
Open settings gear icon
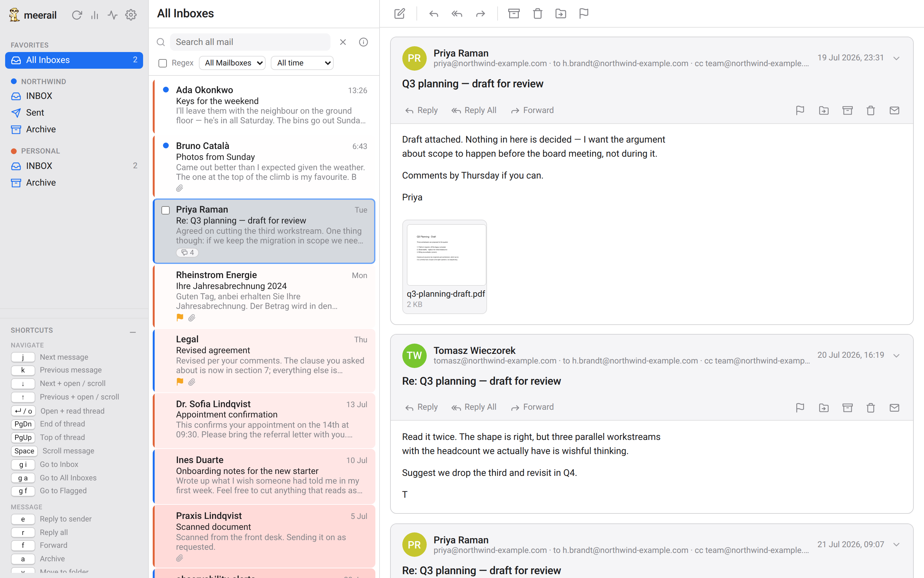[131, 15]
